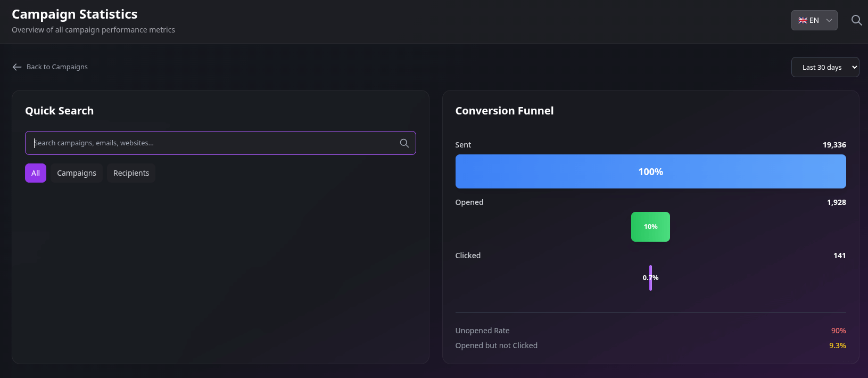Select the All filter chip
The width and height of the screenshot is (868, 378).
pos(36,173)
